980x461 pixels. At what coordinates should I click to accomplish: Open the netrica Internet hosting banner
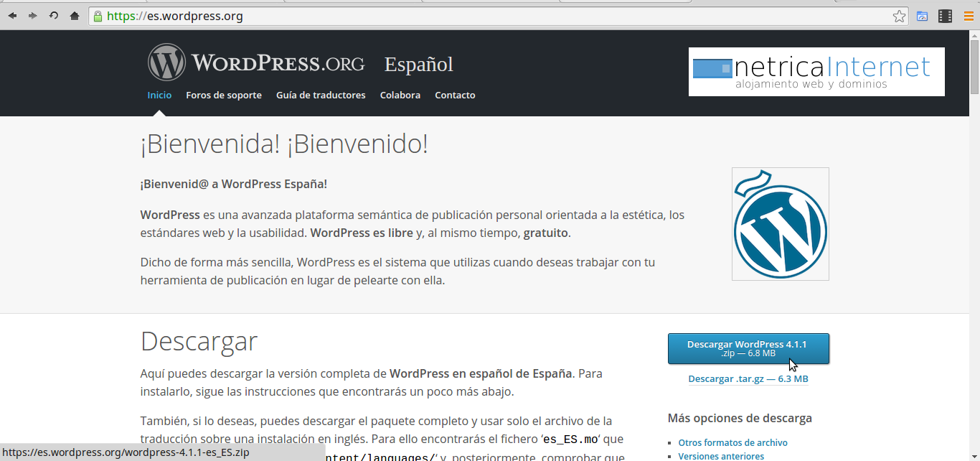point(816,72)
